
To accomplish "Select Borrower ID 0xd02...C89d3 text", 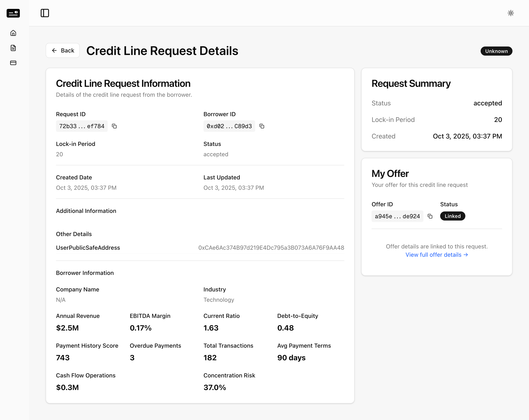I will click(229, 126).
